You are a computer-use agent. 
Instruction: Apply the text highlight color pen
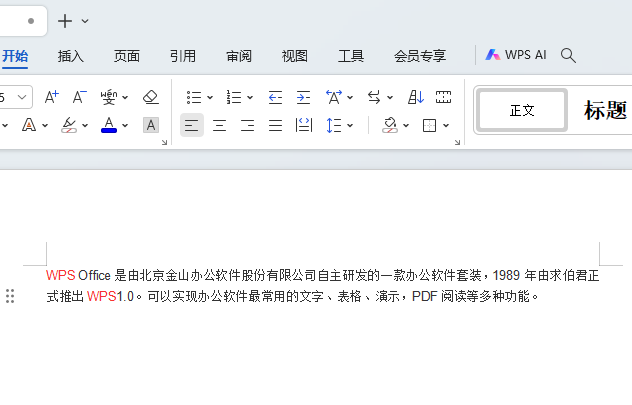69,125
